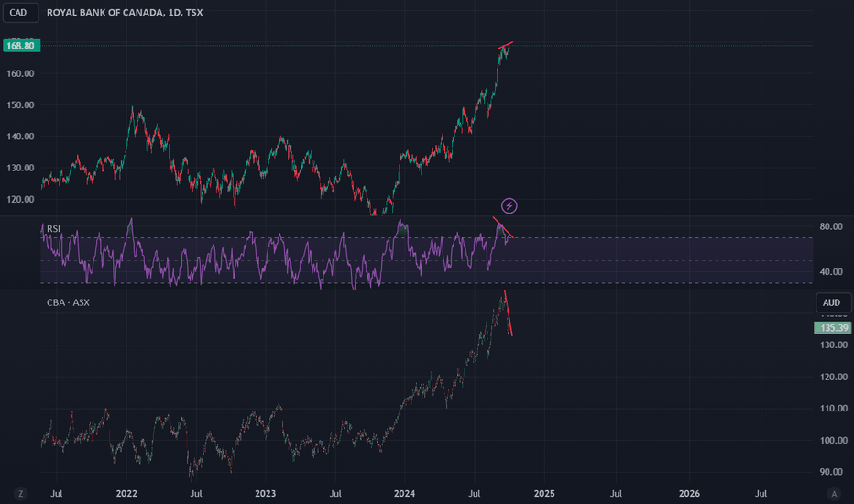Image resolution: width=854 pixels, height=504 pixels.
Task: Click 150.00 on the CAD price scale
Action: coord(21,105)
